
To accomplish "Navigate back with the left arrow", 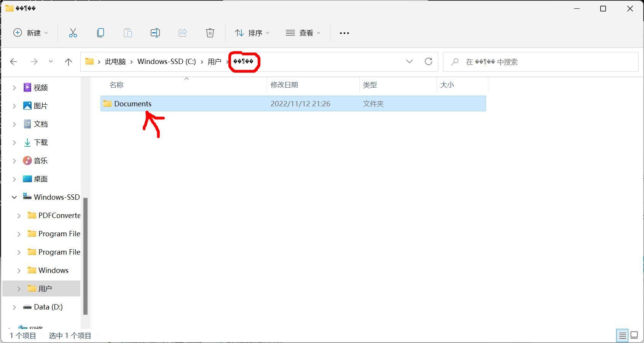I will 14,62.
